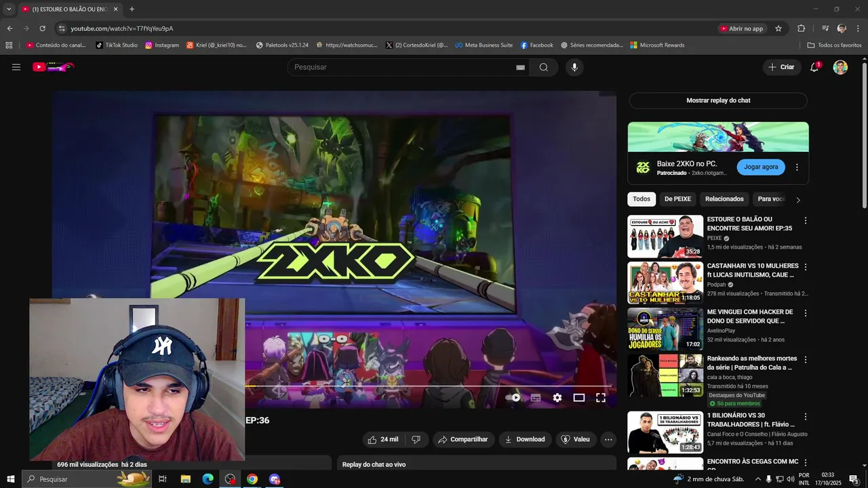
Task: Open the tab search dropdown arrow
Action: tap(9, 9)
